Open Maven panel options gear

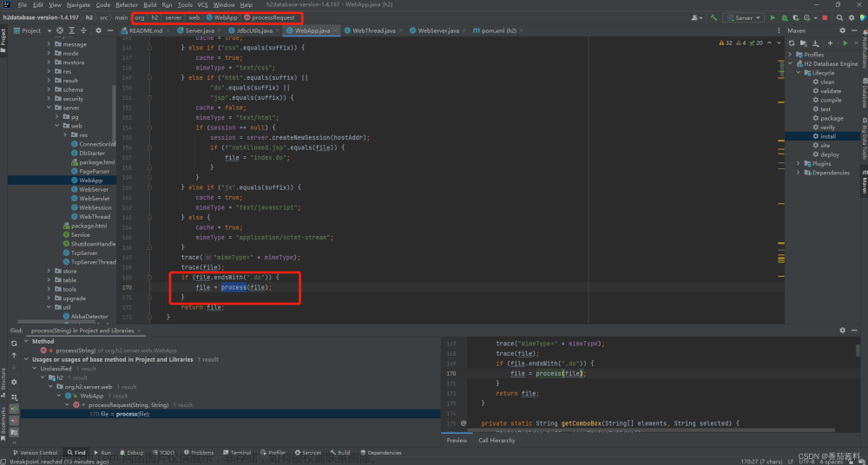(x=843, y=30)
